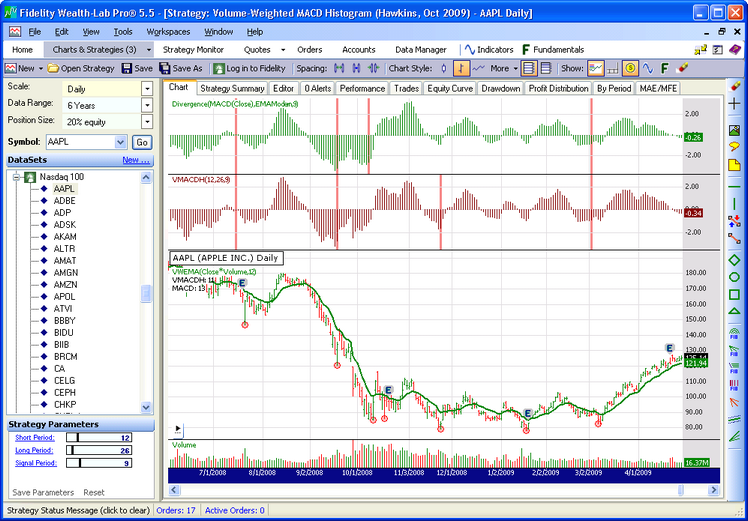Viewport: 748px width, 521px height.
Task: Select ADBE in the symbol list
Action: [63, 200]
